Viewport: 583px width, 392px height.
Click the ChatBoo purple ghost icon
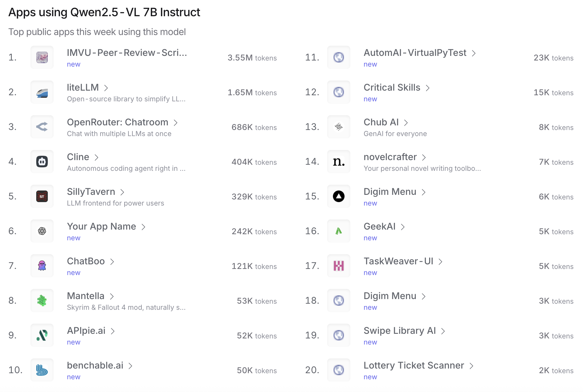point(42,266)
